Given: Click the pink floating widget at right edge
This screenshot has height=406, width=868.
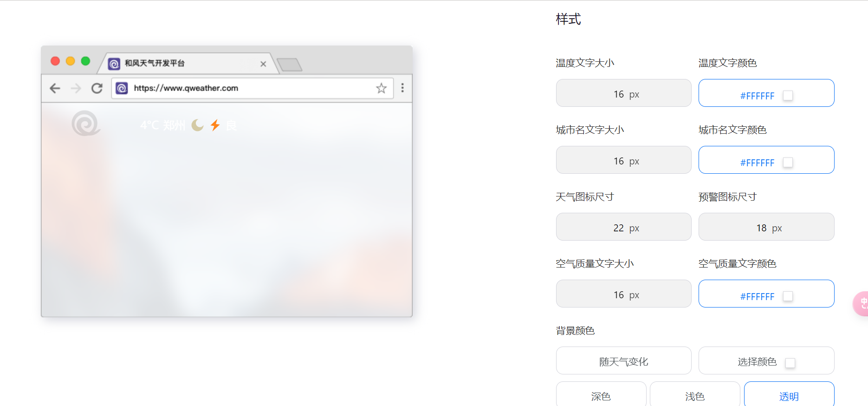Looking at the screenshot, I should point(862,304).
